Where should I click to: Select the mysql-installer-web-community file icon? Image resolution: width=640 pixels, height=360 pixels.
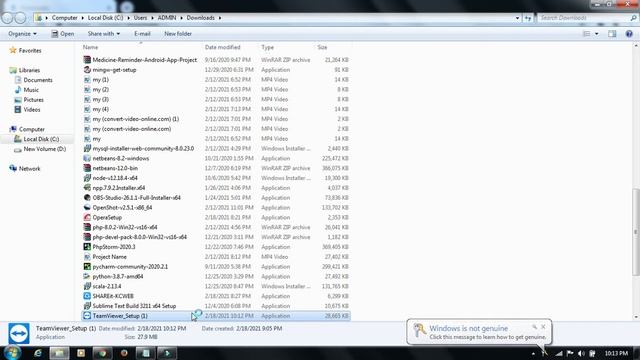coord(87,148)
